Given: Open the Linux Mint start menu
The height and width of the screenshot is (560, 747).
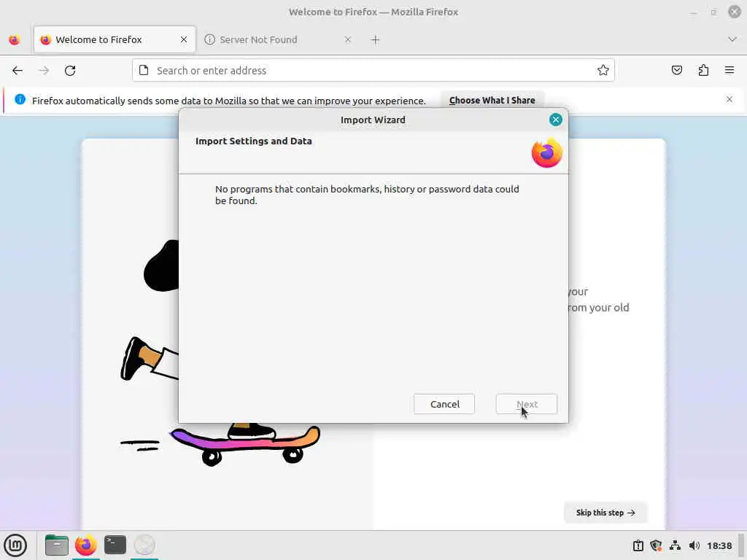Looking at the screenshot, I should (15, 545).
